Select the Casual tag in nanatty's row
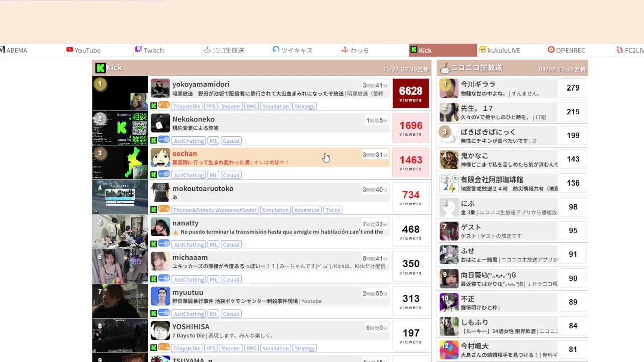Viewport: 644px width, 362px height. pos(231,245)
